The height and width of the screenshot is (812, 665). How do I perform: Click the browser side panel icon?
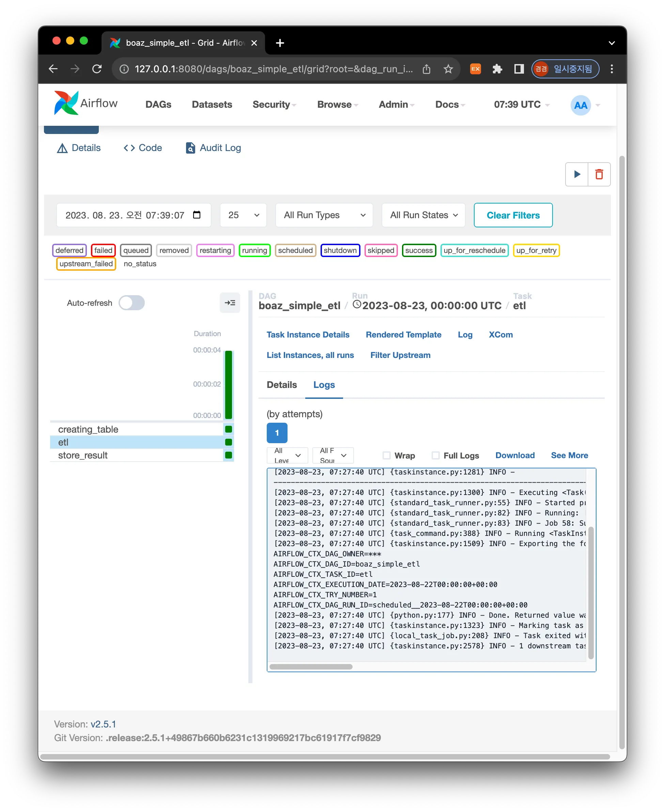tap(519, 69)
